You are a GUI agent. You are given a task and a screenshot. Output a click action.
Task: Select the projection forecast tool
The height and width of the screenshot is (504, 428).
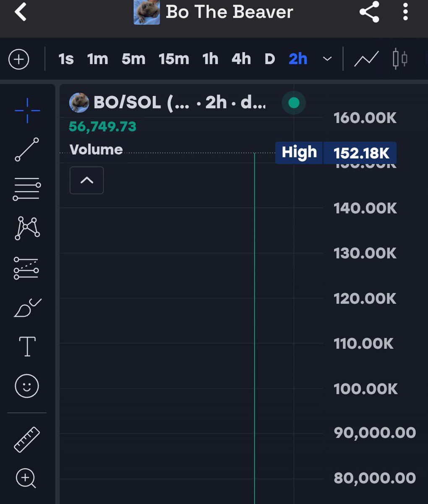(x=26, y=268)
